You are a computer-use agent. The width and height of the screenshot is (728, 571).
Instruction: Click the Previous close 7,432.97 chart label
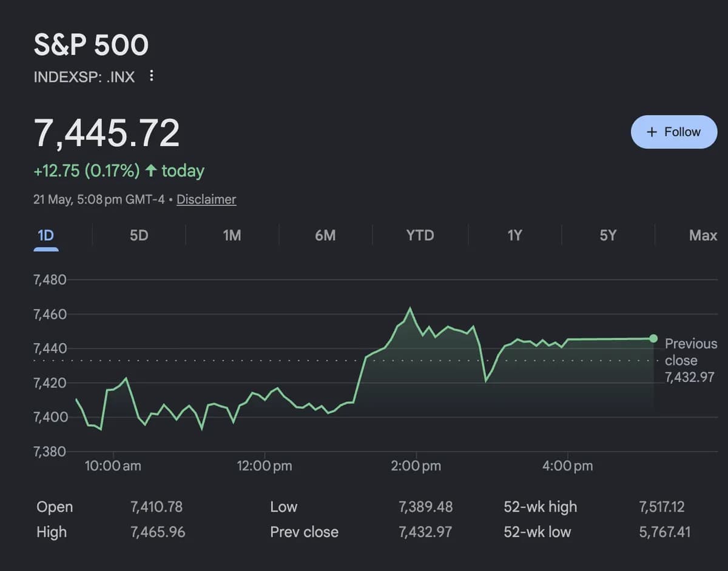690,360
